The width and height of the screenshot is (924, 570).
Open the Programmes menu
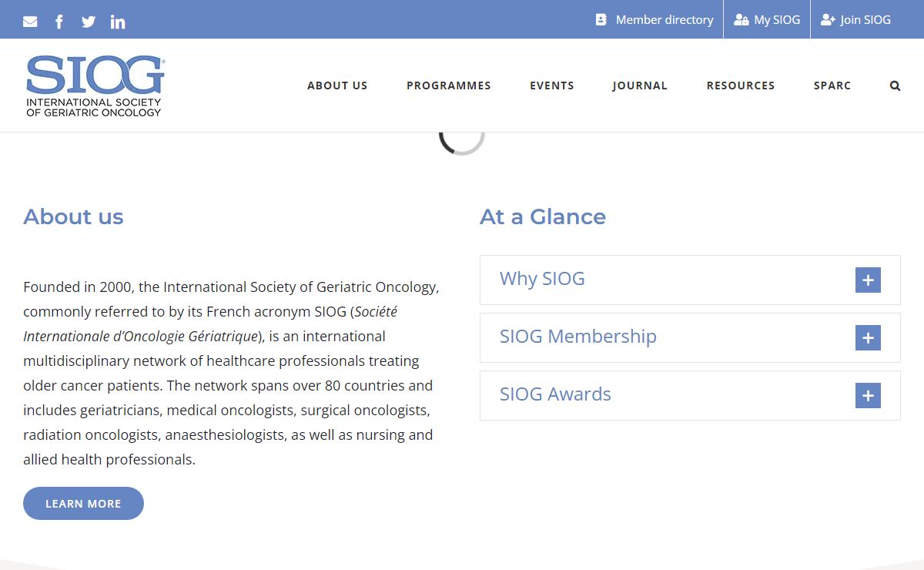(449, 85)
